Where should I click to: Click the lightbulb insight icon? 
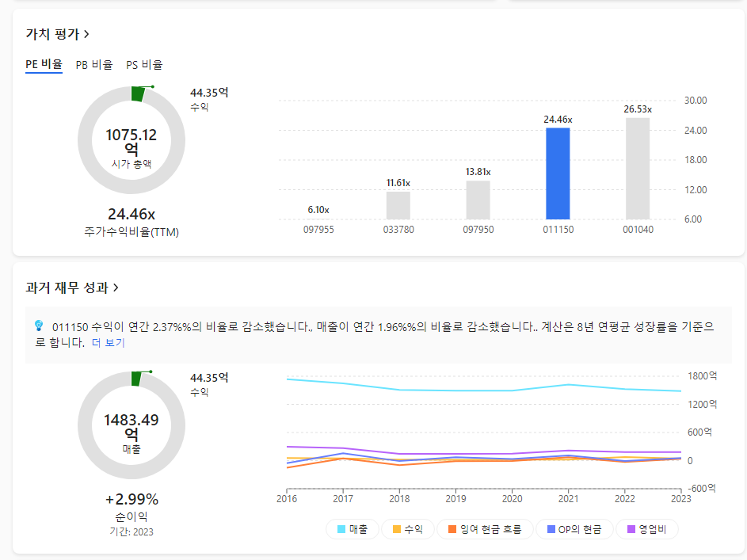pos(39,326)
